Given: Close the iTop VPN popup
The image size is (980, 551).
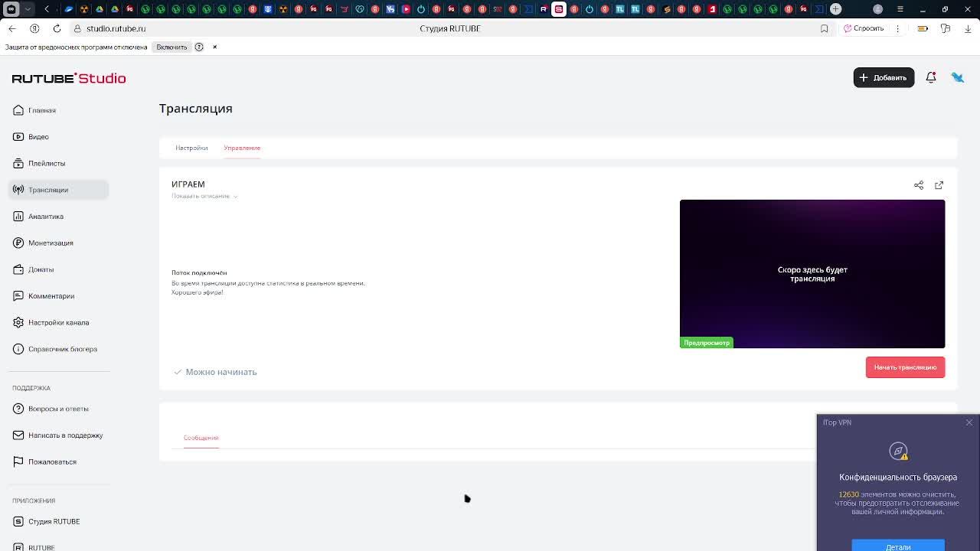Looking at the screenshot, I should (x=969, y=422).
